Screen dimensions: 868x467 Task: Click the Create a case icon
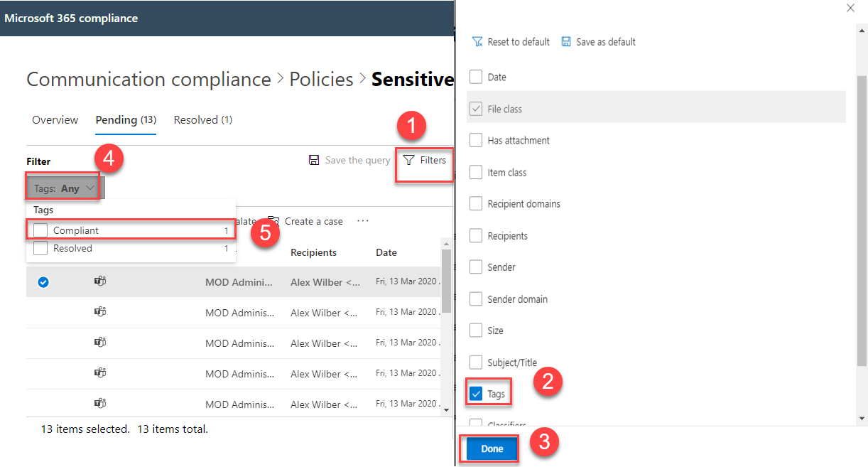274,221
